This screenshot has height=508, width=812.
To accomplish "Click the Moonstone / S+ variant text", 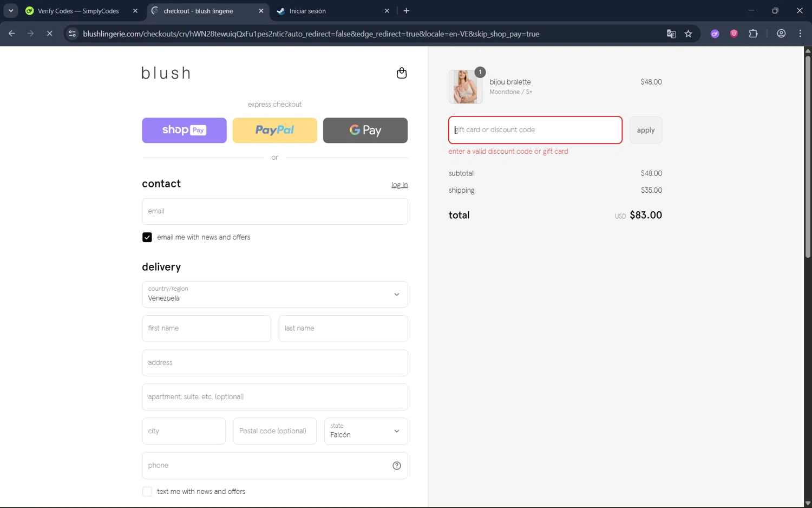I will [510, 92].
